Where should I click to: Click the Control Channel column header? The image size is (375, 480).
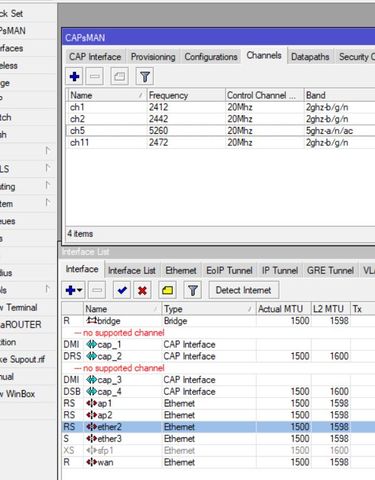coord(264,95)
